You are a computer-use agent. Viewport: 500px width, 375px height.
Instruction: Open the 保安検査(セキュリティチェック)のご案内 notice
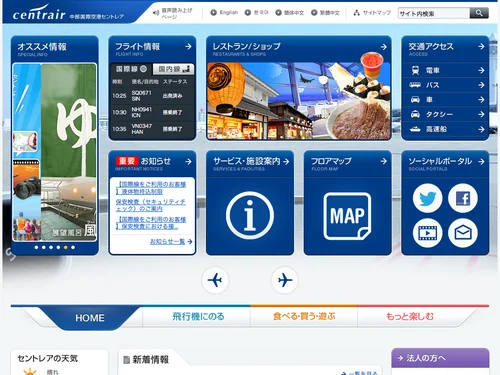click(x=151, y=205)
